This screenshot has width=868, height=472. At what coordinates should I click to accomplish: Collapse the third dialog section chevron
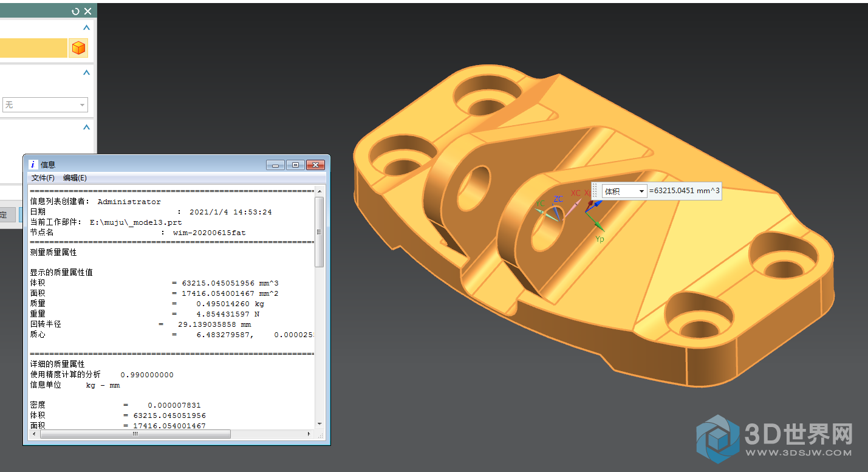86,127
